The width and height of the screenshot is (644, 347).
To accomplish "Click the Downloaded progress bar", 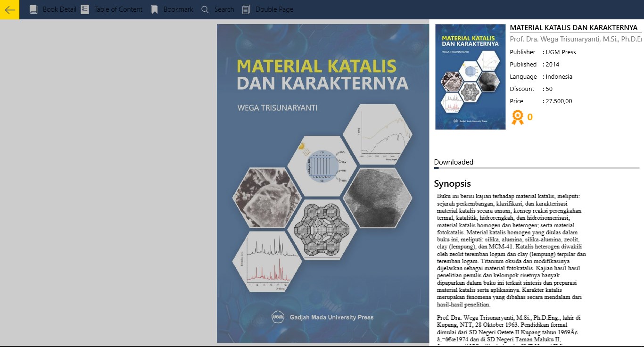I will click(x=537, y=168).
